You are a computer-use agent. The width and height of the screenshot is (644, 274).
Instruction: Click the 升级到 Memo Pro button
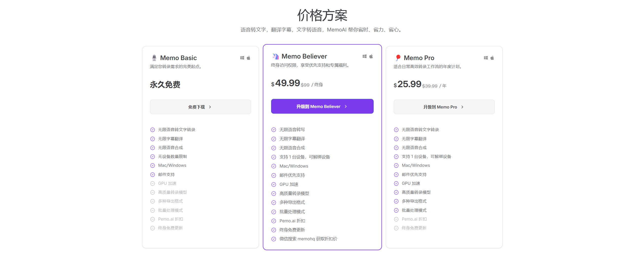click(x=444, y=107)
